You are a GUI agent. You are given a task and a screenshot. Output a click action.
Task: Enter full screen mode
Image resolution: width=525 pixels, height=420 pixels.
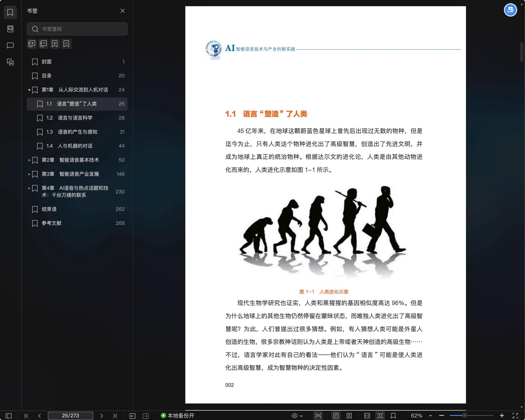pos(515,416)
